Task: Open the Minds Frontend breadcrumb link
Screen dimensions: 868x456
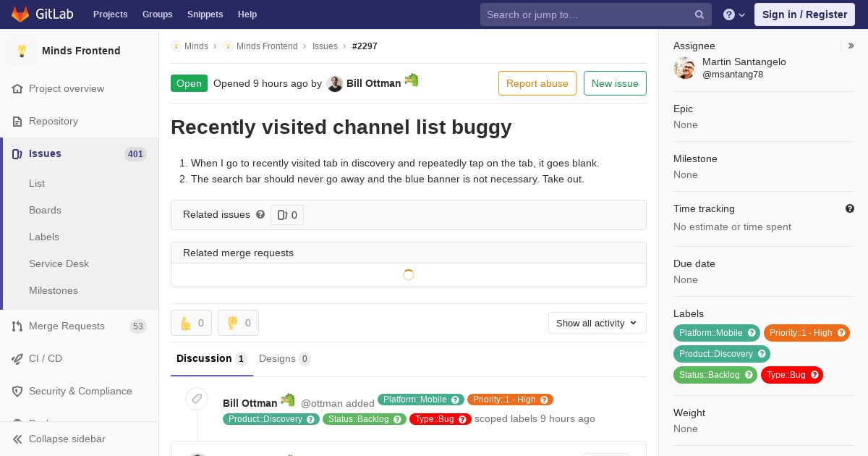Action: click(267, 46)
